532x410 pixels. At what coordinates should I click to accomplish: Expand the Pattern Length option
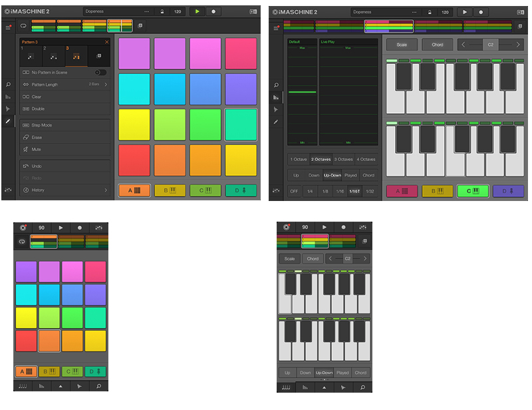click(105, 85)
